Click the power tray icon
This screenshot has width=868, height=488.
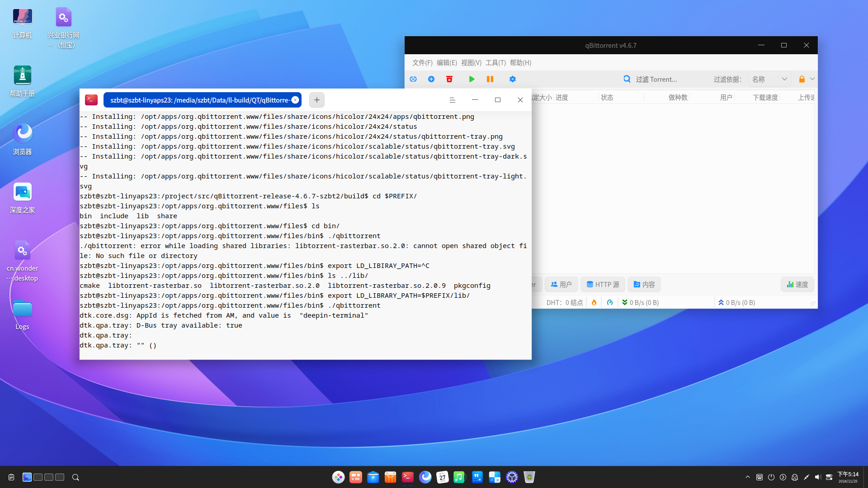[x=771, y=477]
